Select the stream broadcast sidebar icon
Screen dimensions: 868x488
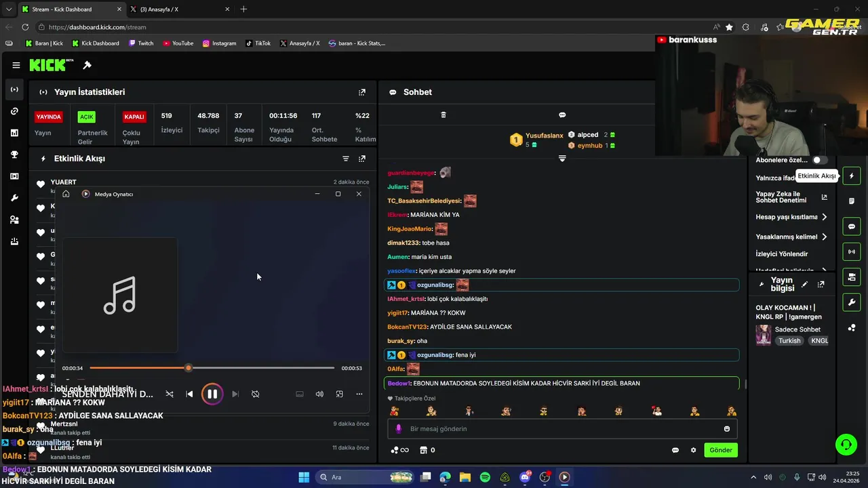(x=14, y=89)
